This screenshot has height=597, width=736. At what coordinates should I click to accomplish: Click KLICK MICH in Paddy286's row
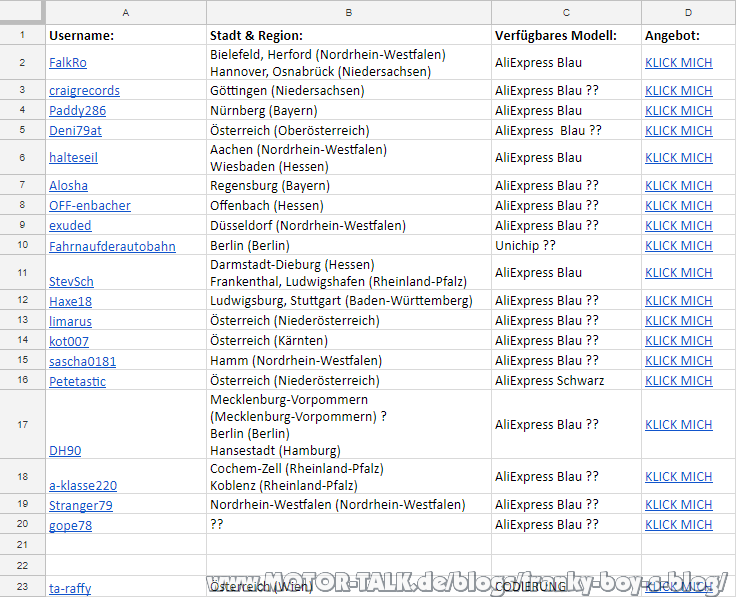coord(679,111)
